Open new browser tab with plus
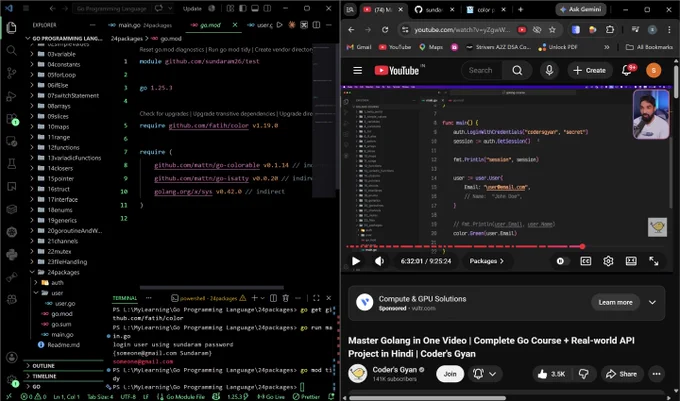 520,10
